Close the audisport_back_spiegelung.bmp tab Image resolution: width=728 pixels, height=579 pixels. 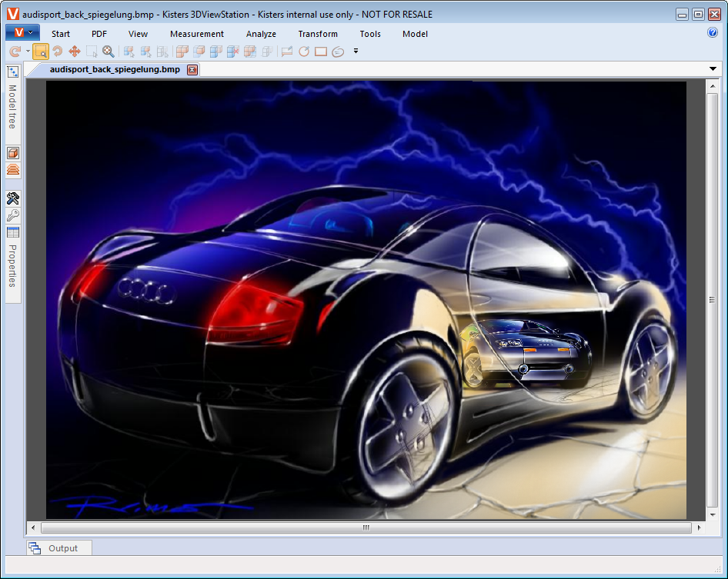pyautogui.click(x=192, y=70)
